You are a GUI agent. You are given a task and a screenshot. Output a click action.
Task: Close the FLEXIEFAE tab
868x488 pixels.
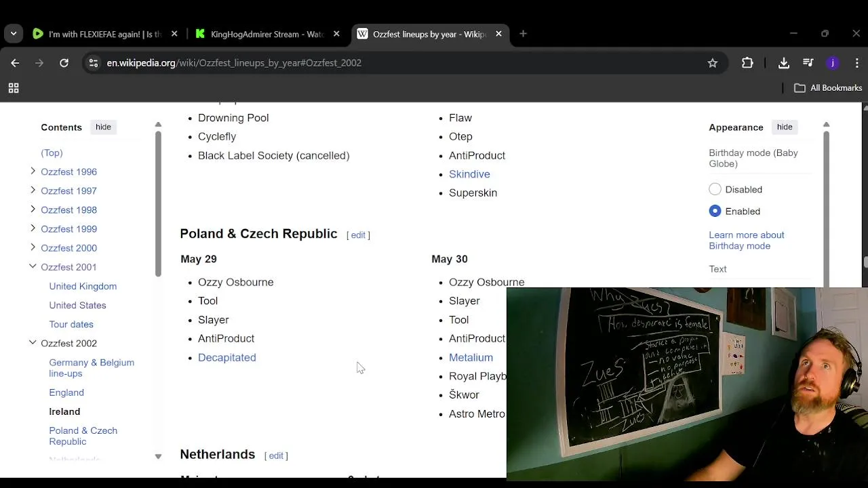(174, 34)
